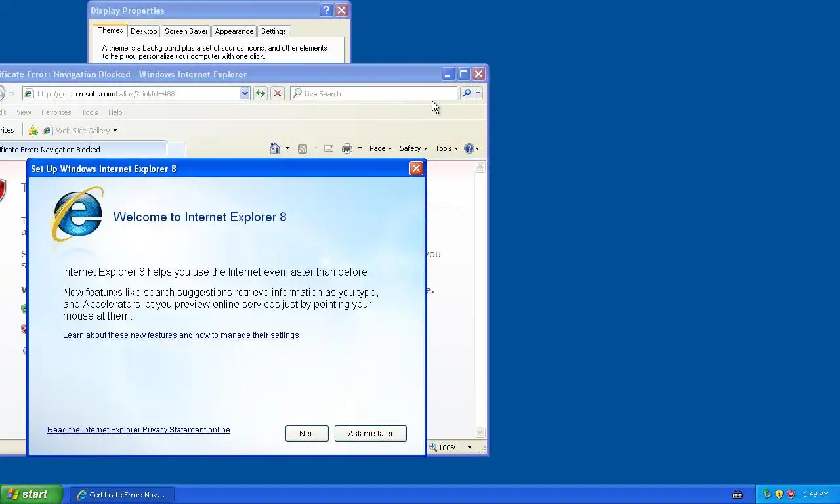Click the Ask me later button
This screenshot has height=504, width=840.
coord(371,433)
